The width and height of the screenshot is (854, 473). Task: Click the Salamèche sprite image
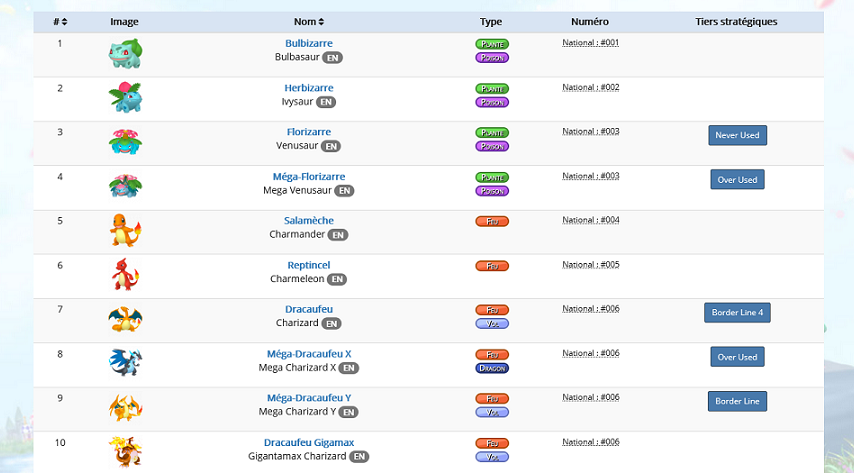point(125,231)
